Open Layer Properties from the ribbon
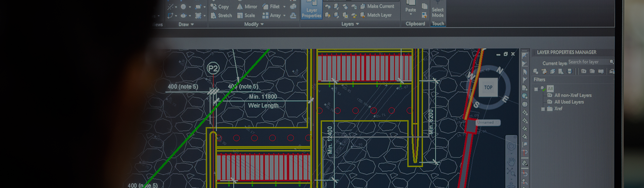The image size is (644, 188). click(311, 10)
